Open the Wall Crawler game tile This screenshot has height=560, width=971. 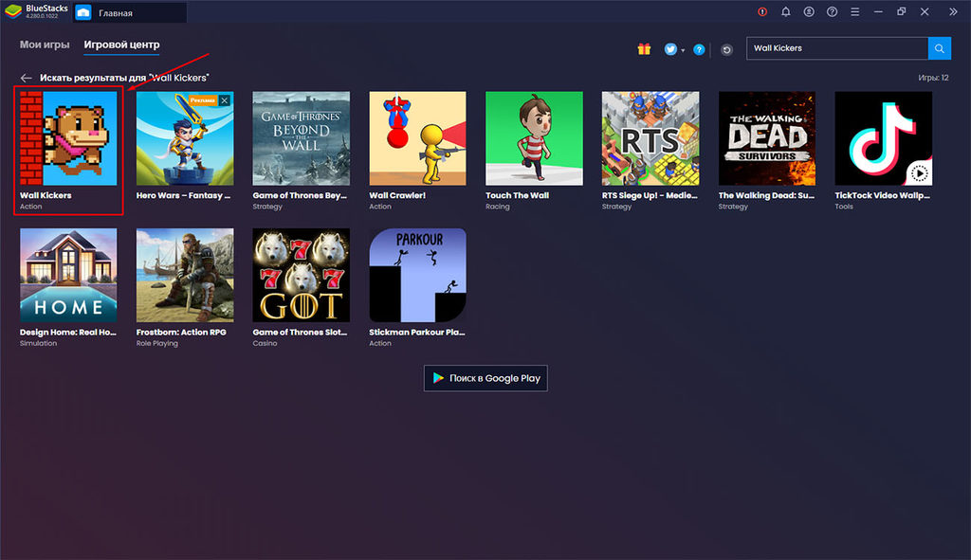pyautogui.click(x=417, y=138)
